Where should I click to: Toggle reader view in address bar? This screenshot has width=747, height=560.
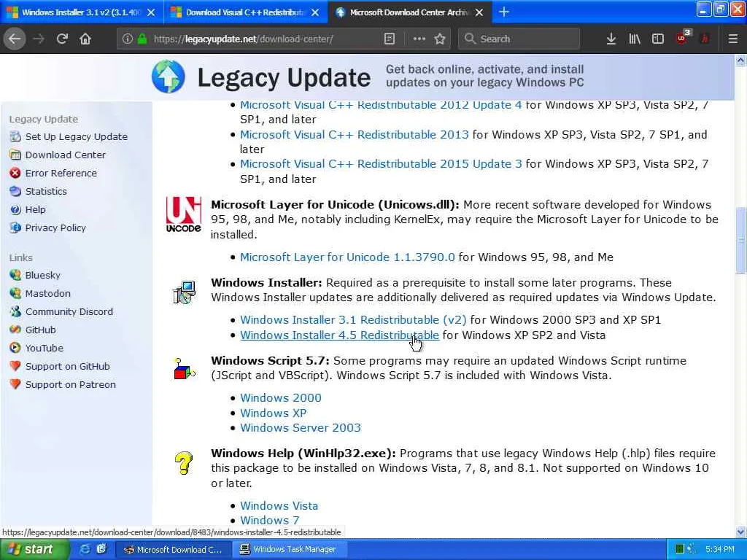pyautogui.click(x=390, y=39)
